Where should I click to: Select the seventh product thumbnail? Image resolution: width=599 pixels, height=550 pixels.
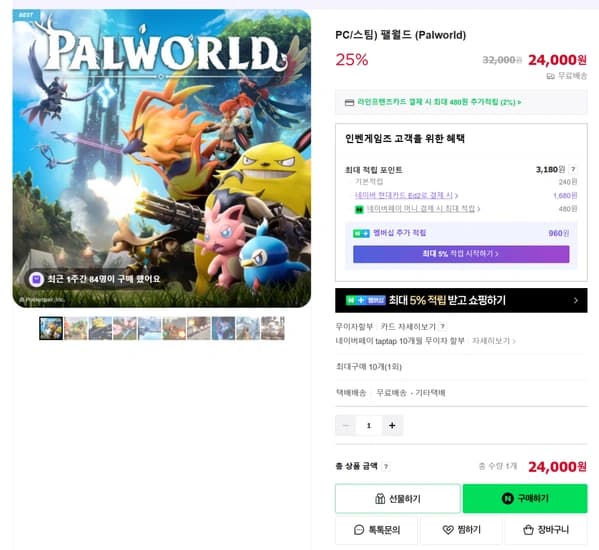[199, 328]
